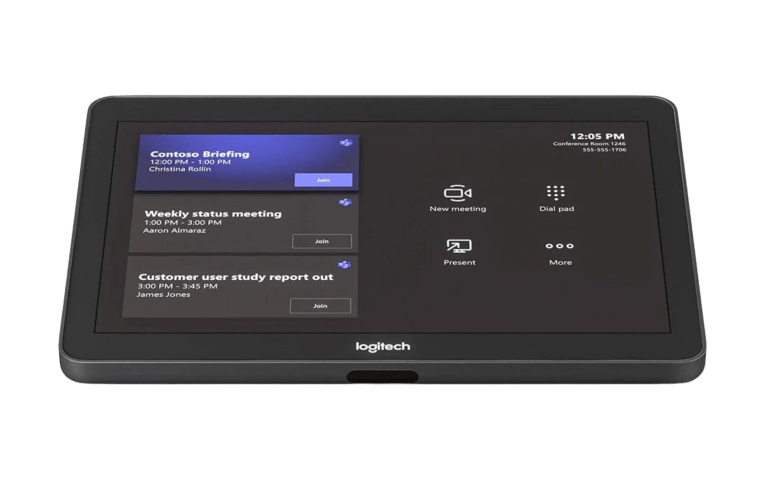Viewport: 768px width, 494px height.
Task: Tap the 3:00 PM - 3:45 PM time
Action: (177, 286)
